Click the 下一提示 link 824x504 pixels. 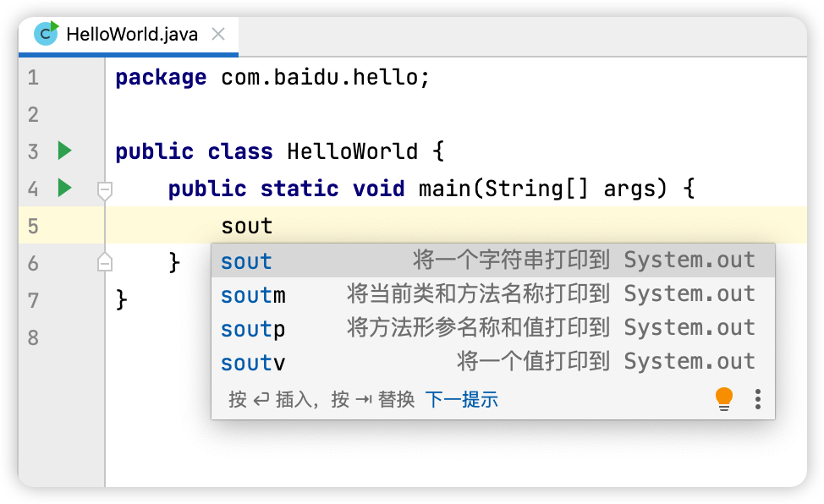461,399
